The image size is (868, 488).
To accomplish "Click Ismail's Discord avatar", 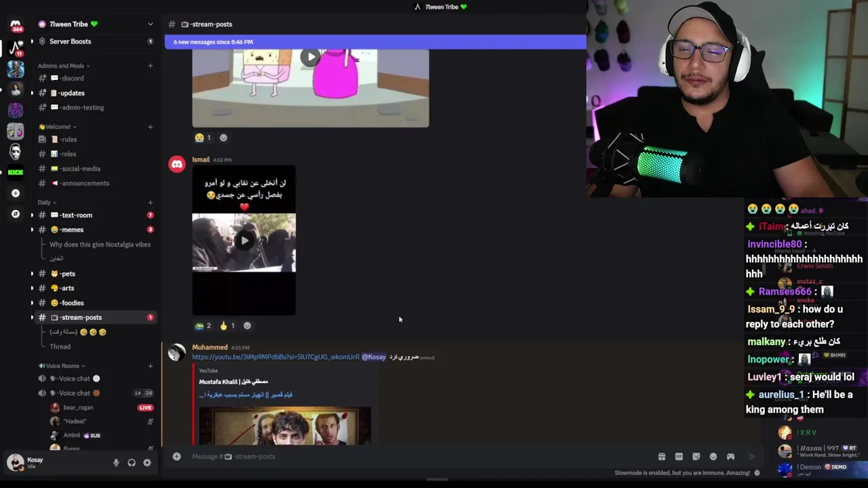I will click(177, 164).
